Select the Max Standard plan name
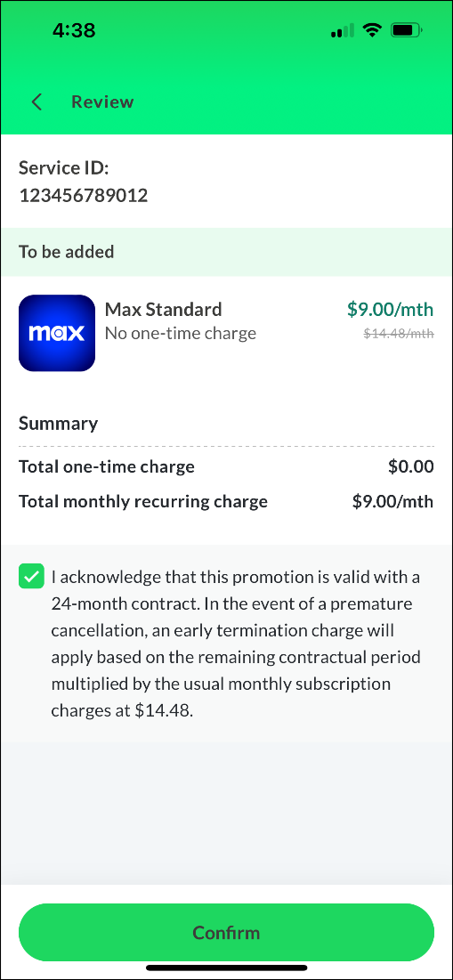The image size is (453, 980). pyautogui.click(x=163, y=310)
